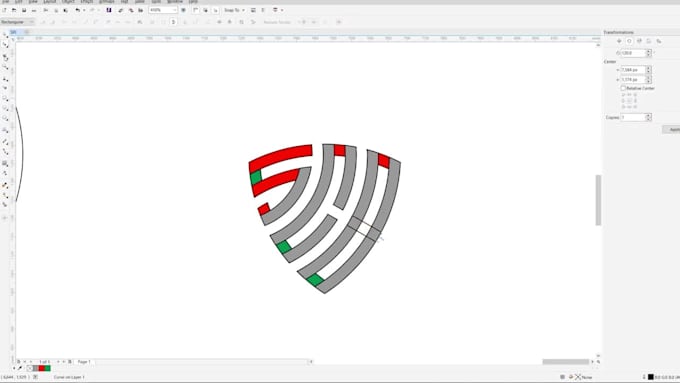Toggle Show Grid in the toolbar

tap(206, 10)
